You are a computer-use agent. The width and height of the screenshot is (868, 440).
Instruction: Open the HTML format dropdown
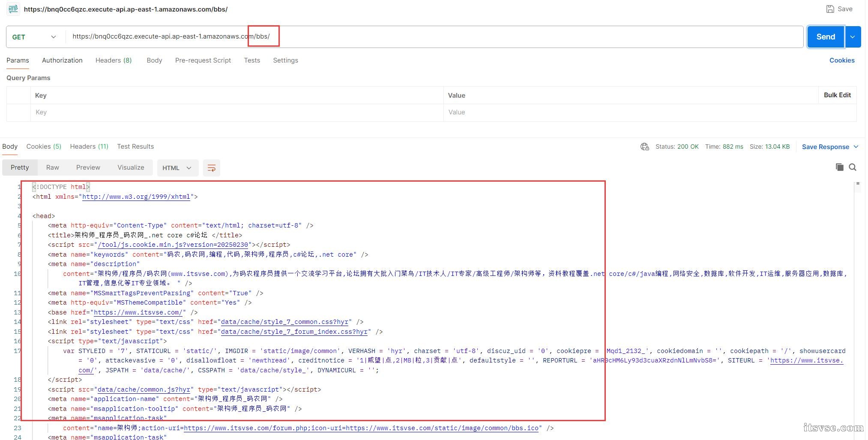(177, 168)
